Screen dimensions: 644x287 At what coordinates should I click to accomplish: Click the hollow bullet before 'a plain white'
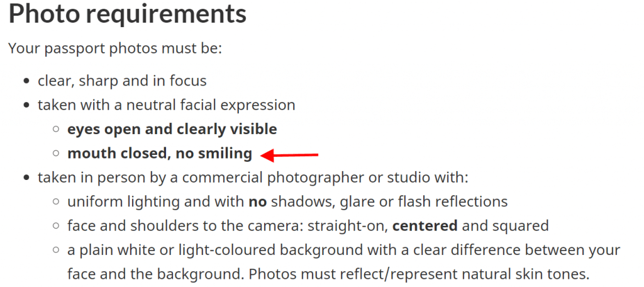(56, 250)
